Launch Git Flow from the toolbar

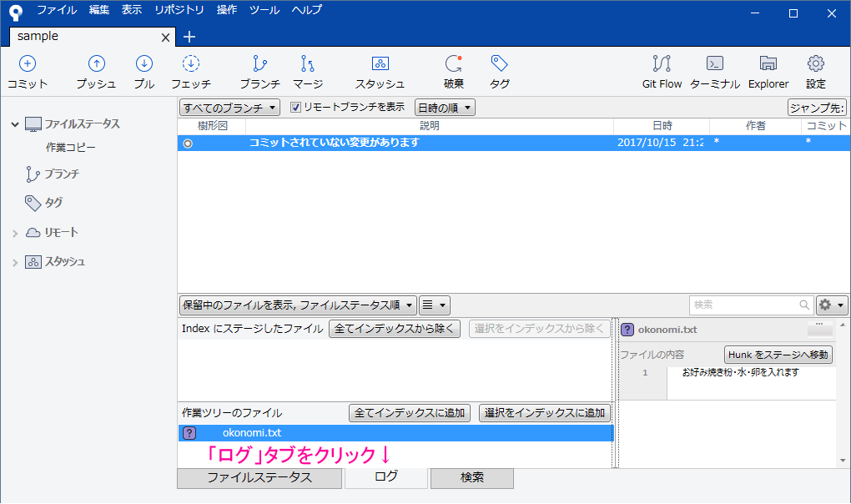[x=662, y=70]
